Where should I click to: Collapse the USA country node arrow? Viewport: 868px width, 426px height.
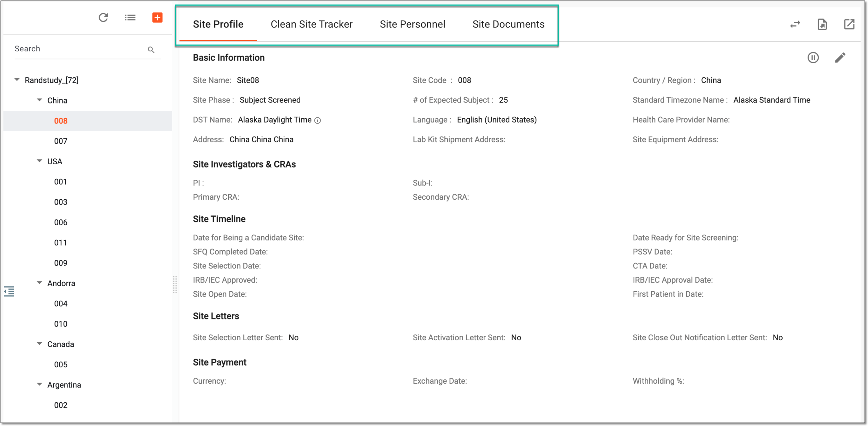tap(40, 161)
